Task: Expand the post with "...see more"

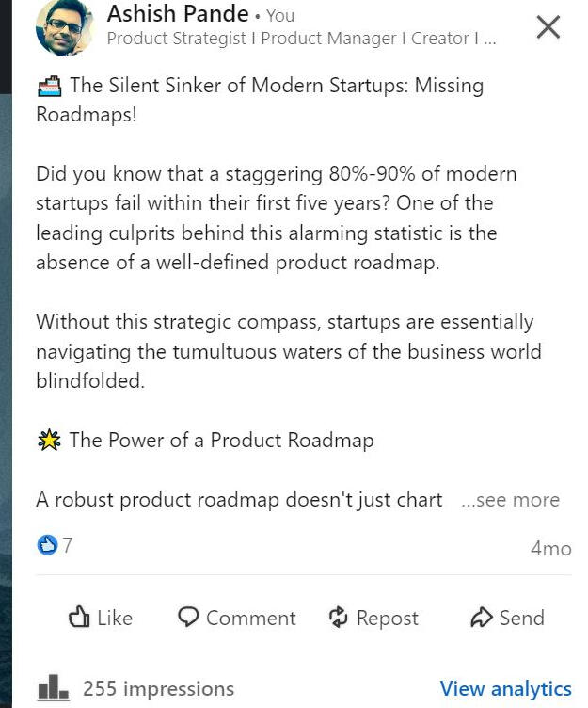Action: (x=510, y=500)
